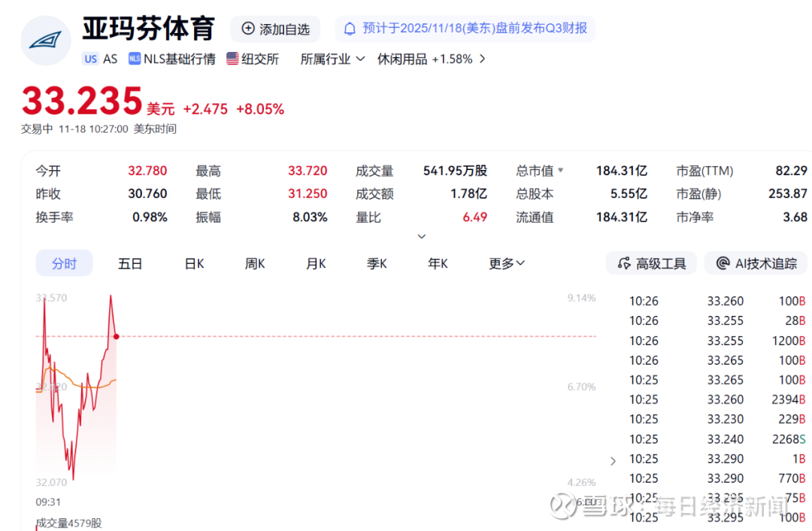
Task: Click 最高 value 33.720
Action: [308, 171]
